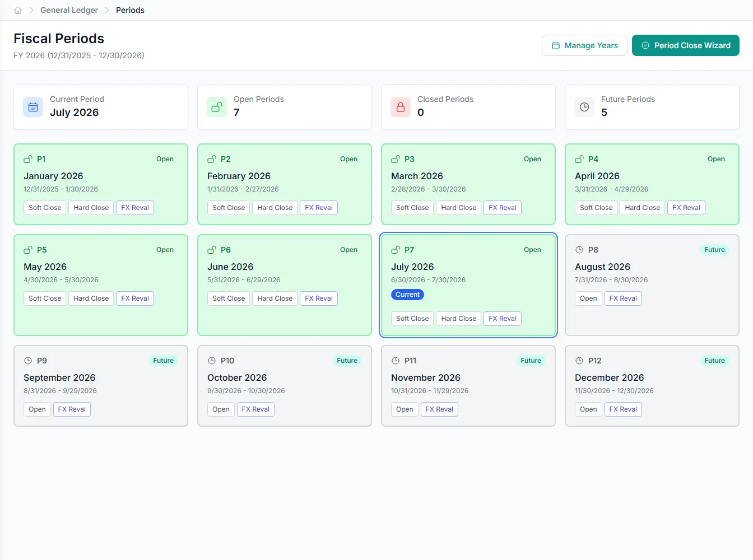Click the clock icon on P11 card
Image resolution: width=753 pixels, height=560 pixels.
pyautogui.click(x=396, y=361)
